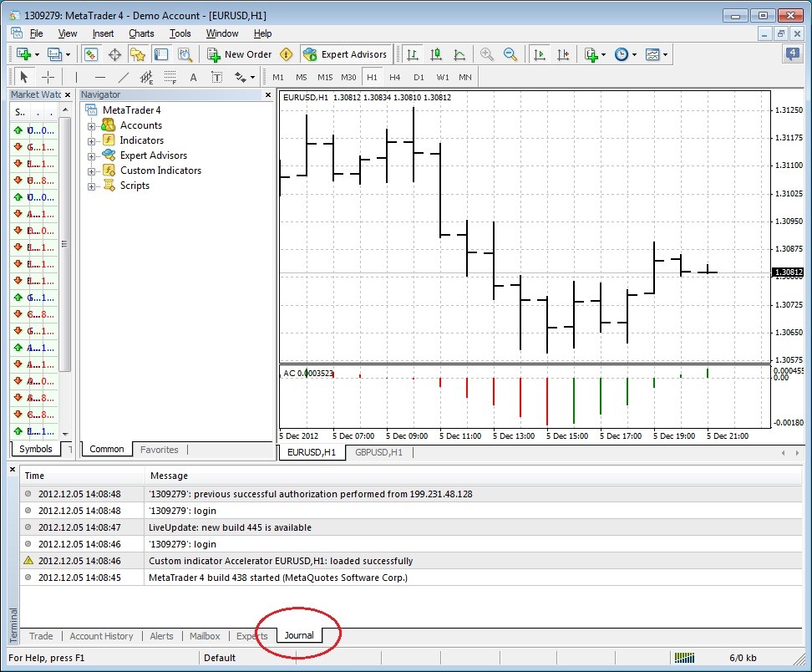
Task: Select the vertical line drawing tool
Action: click(76, 77)
